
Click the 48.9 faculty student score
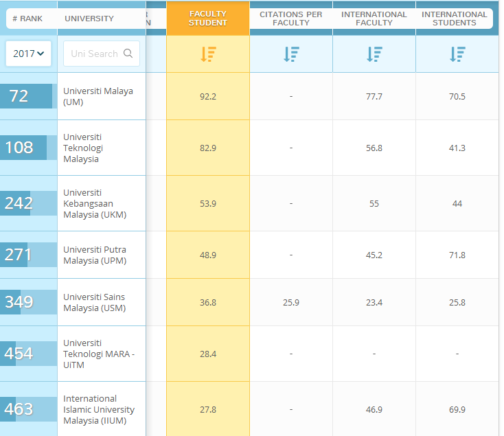coord(208,255)
